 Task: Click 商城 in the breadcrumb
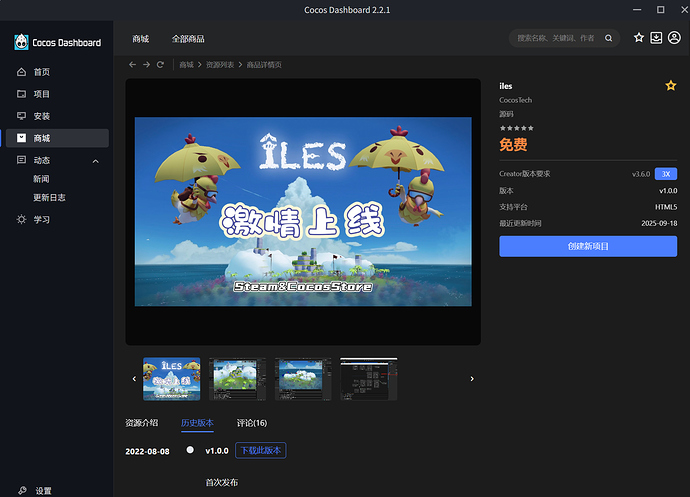click(187, 65)
